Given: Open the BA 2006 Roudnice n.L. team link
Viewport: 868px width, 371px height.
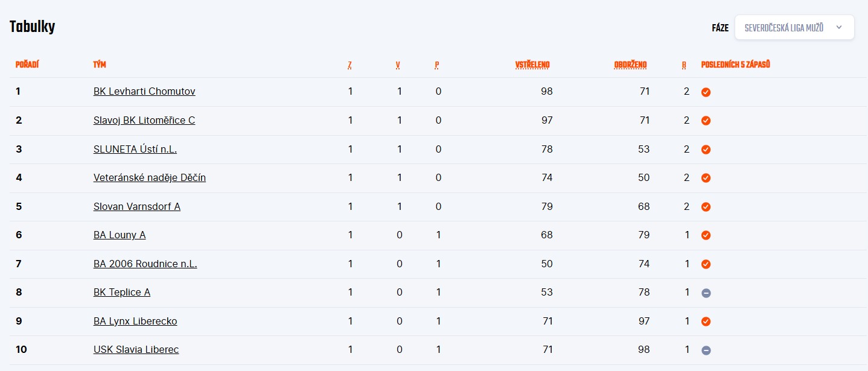Looking at the screenshot, I should click(145, 264).
